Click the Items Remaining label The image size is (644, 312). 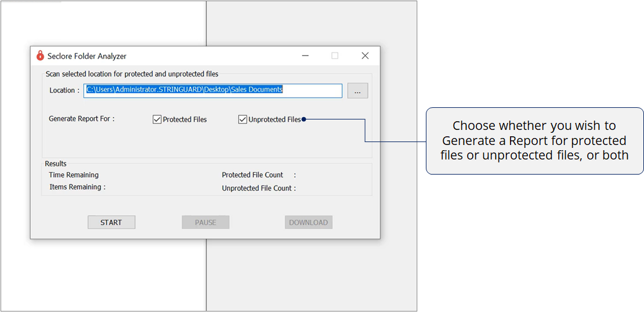coord(77,187)
